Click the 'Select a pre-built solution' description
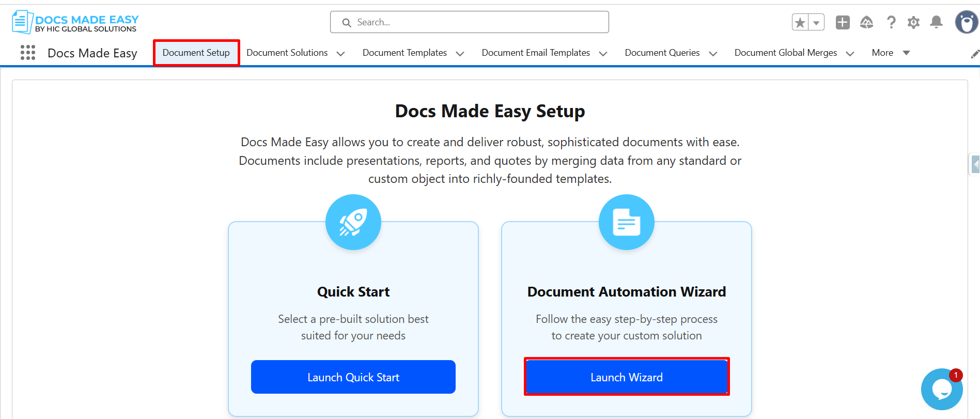This screenshot has width=980, height=419. 353,327
